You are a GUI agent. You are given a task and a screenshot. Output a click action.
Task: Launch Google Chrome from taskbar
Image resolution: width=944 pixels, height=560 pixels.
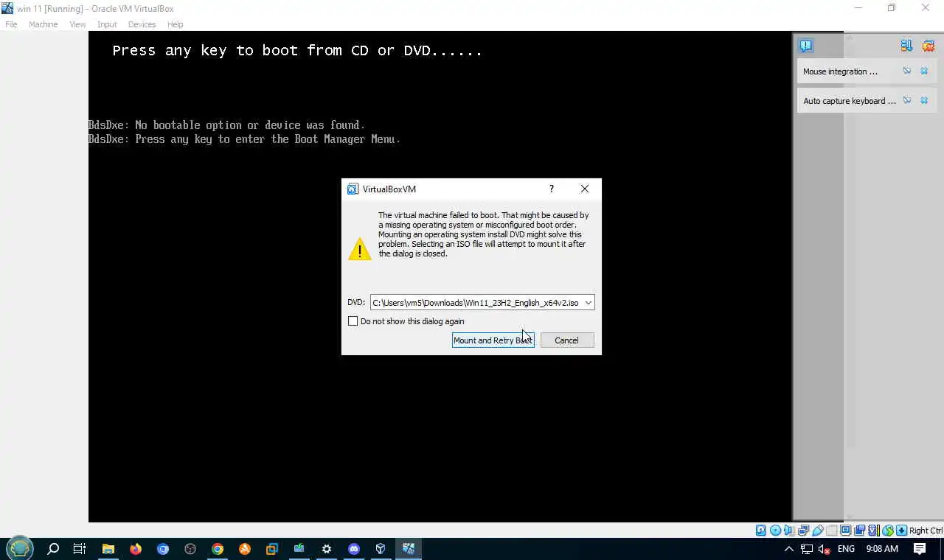[218, 549]
